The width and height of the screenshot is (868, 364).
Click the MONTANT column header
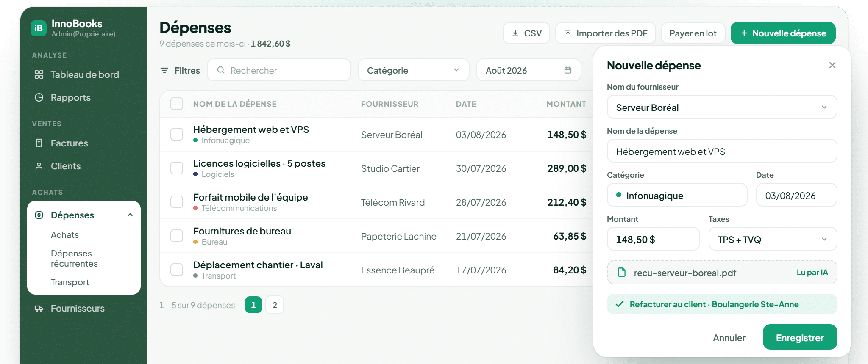(x=566, y=104)
